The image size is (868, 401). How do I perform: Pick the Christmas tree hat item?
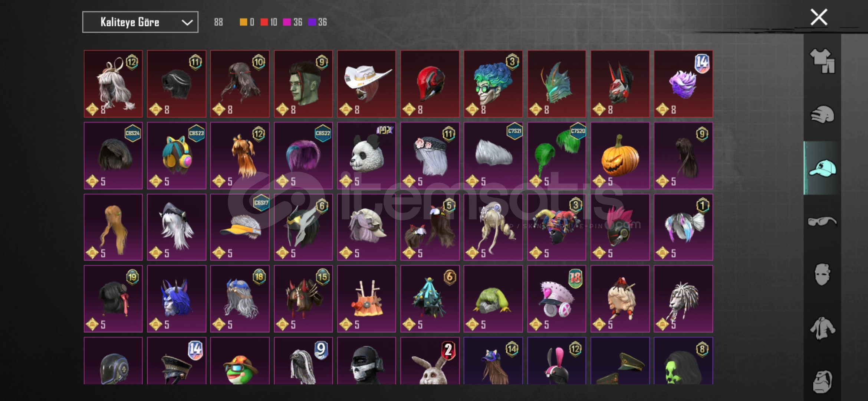pos(430,299)
